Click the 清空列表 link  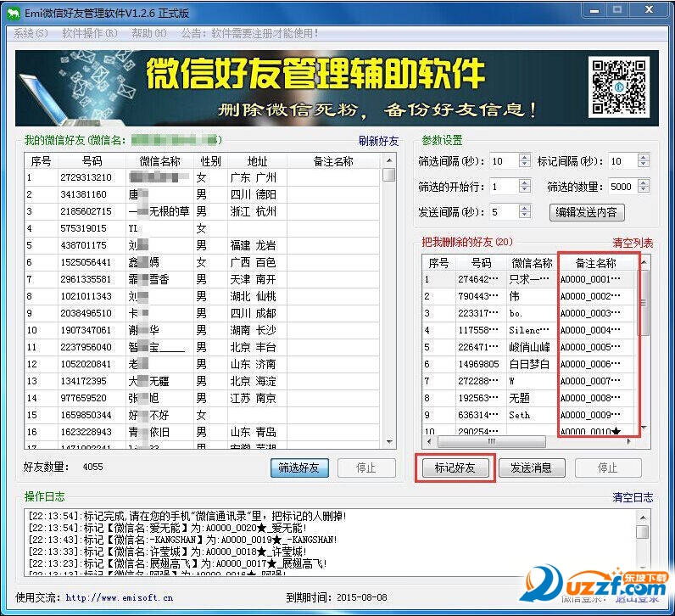633,243
